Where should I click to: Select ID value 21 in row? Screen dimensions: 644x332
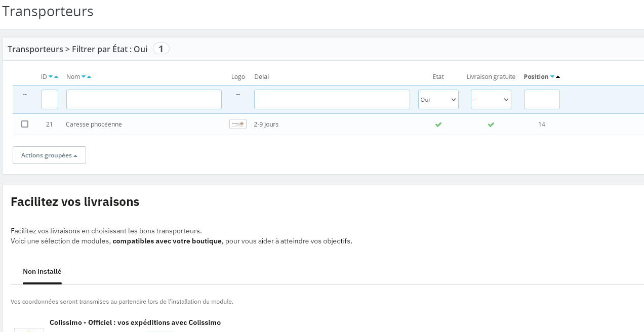click(x=50, y=124)
